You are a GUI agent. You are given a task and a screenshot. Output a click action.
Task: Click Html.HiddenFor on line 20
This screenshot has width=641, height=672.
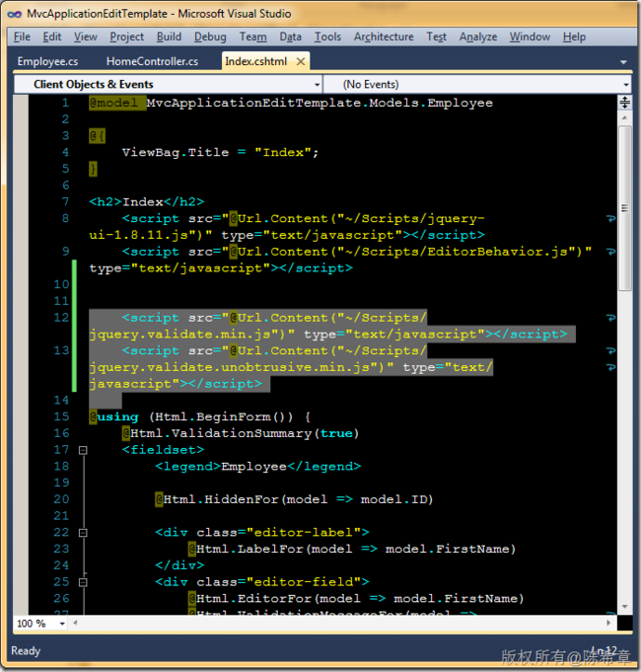[x=221, y=499]
